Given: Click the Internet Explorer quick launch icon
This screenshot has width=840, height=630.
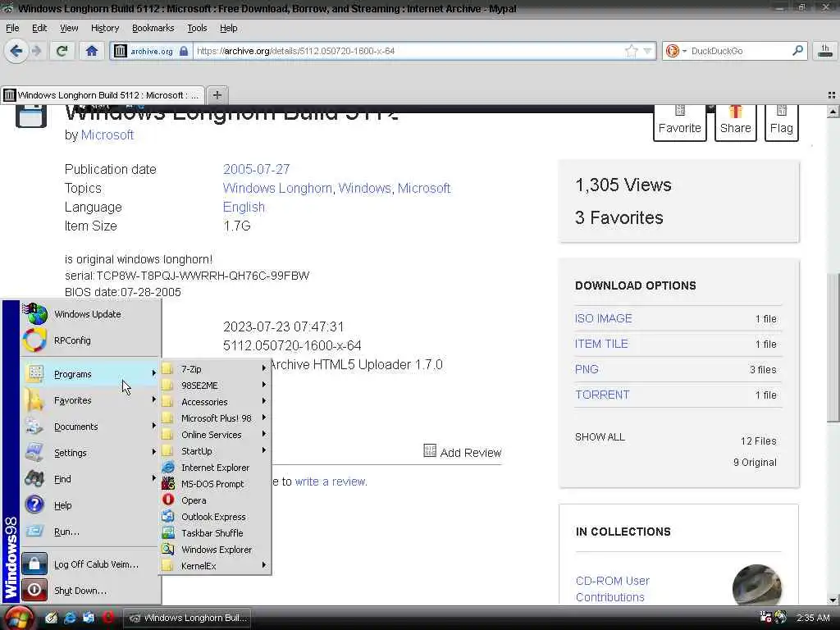Looking at the screenshot, I should coord(71,618).
